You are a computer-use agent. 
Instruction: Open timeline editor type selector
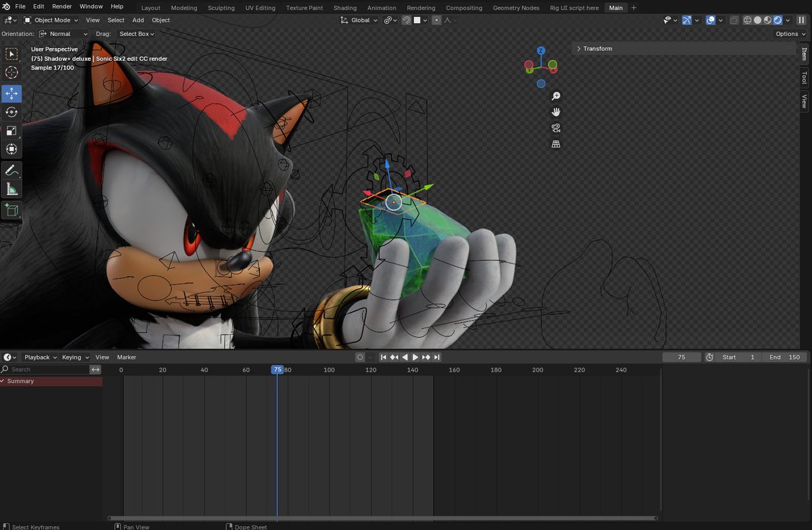pyautogui.click(x=10, y=357)
